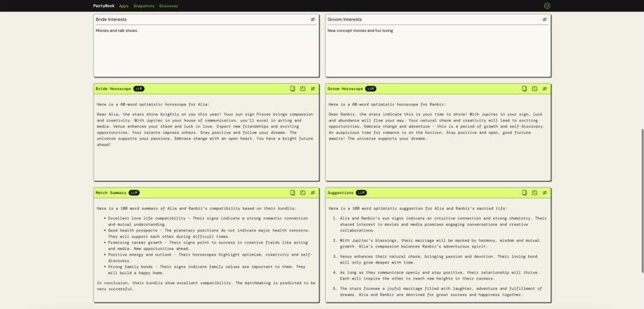Open the Apps menu item
Image resolution: width=644 pixels, height=309 pixels.
[124, 6]
